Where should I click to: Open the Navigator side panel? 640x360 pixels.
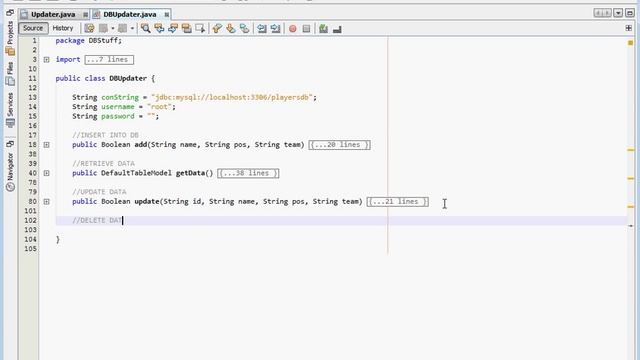pos(10,171)
